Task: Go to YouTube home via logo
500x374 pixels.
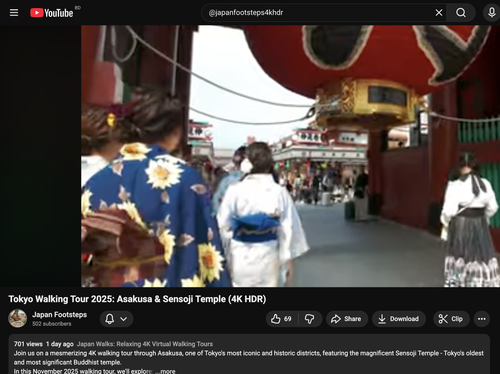Action: click(x=52, y=13)
